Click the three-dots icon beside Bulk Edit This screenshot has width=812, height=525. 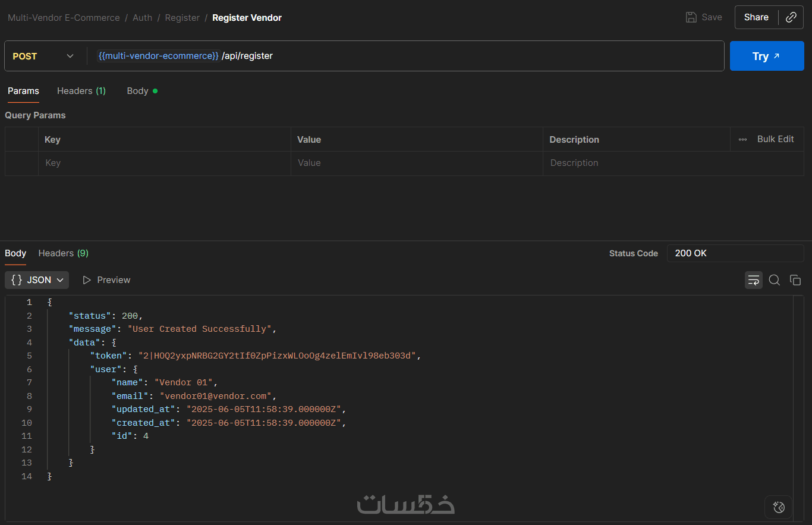pyautogui.click(x=742, y=139)
